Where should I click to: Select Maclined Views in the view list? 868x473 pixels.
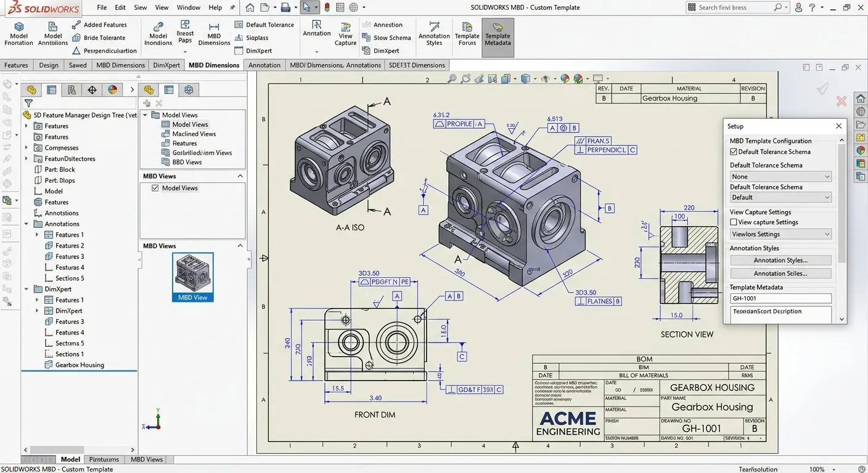point(189,134)
